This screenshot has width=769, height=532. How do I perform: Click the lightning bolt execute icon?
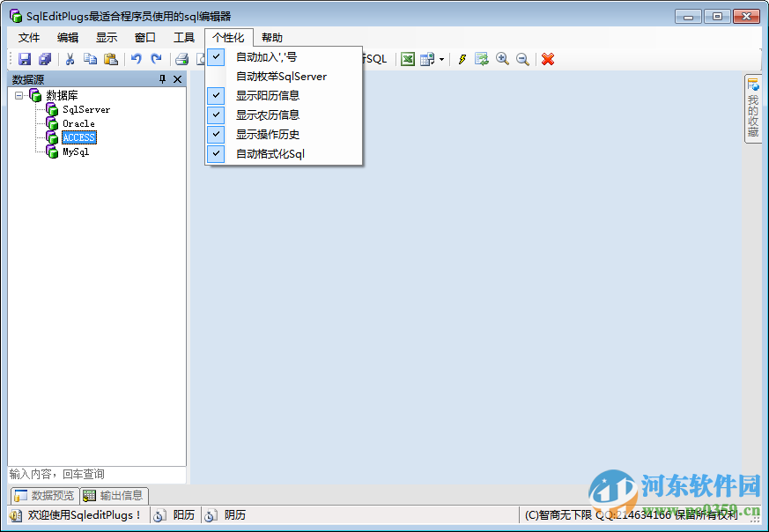coord(462,59)
